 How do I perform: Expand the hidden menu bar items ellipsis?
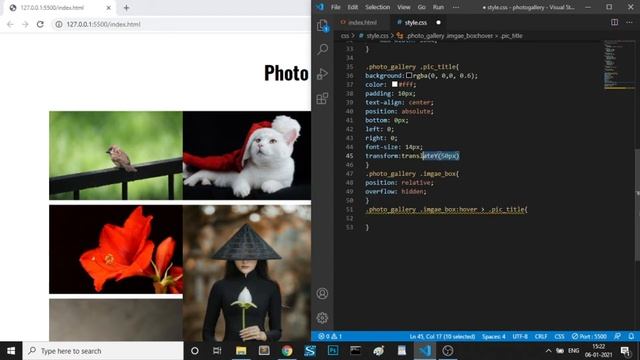(456, 7)
